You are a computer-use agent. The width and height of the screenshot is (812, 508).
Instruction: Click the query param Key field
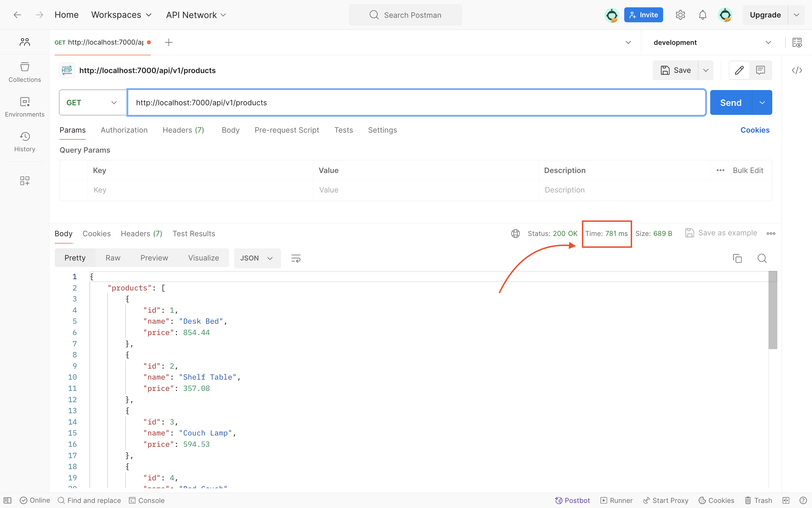pyautogui.click(x=200, y=190)
